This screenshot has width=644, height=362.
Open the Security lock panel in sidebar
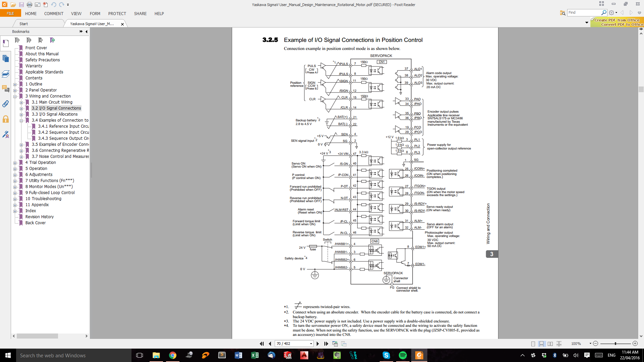tap(6, 119)
